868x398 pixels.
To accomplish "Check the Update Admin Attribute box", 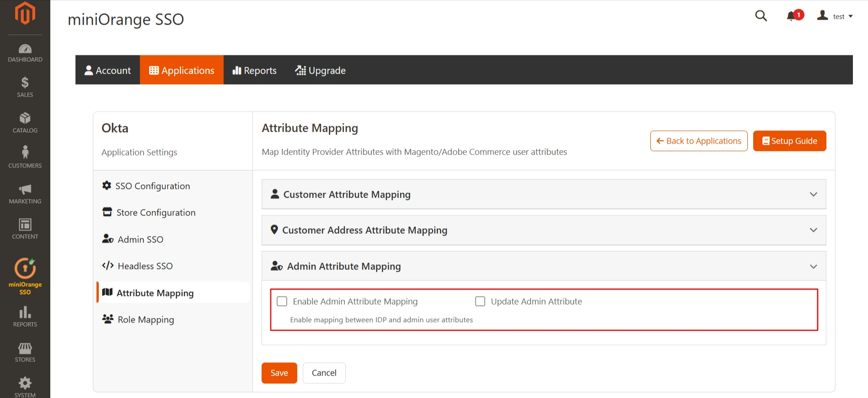I will coord(480,301).
